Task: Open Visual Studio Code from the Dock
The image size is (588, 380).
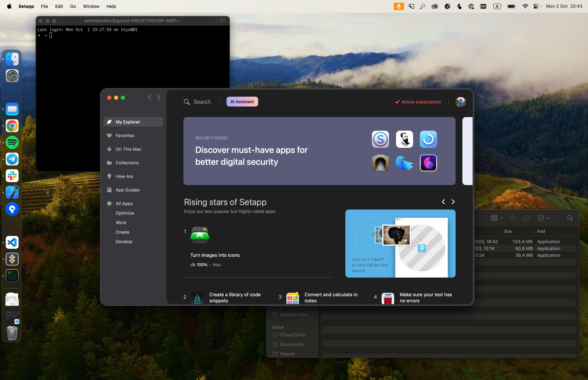Action: coord(12,243)
